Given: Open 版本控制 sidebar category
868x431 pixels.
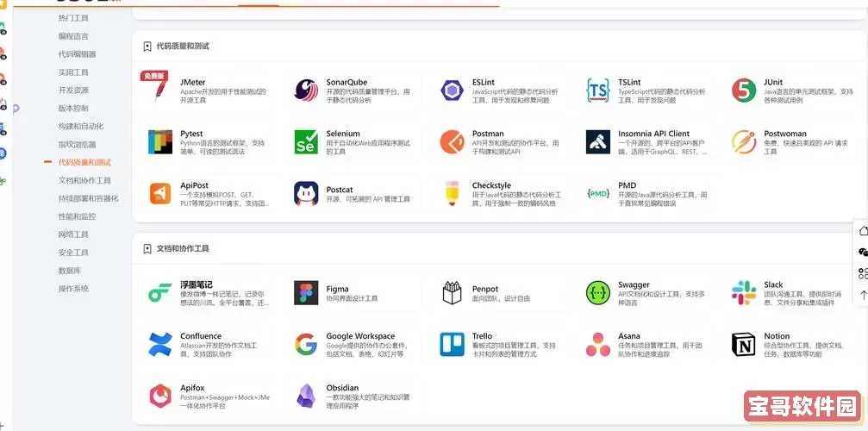Looking at the screenshot, I should 73,109.
